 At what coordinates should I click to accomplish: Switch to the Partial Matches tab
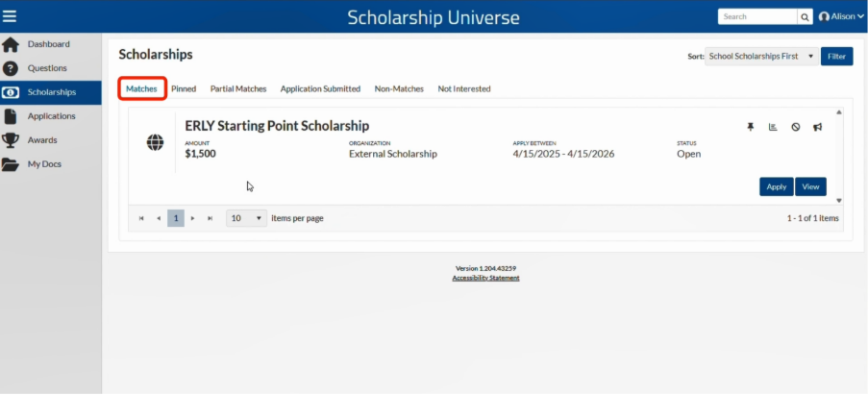(x=238, y=89)
